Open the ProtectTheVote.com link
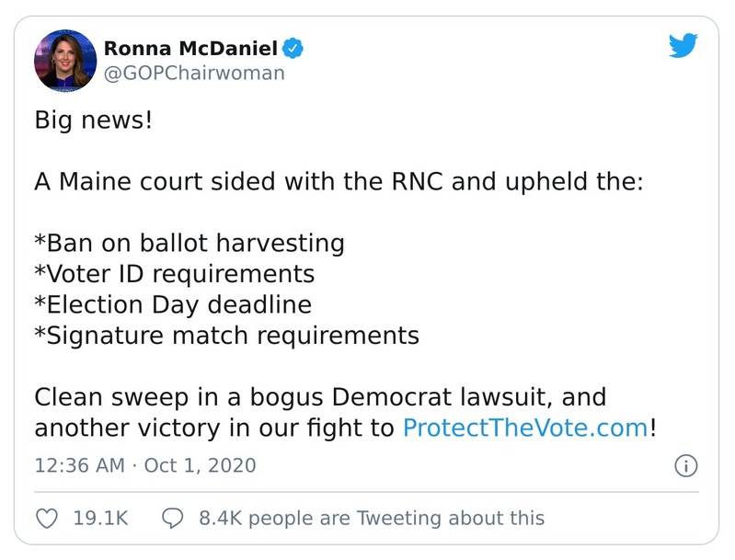Image resolution: width=735 pixels, height=560 pixels. (x=525, y=428)
